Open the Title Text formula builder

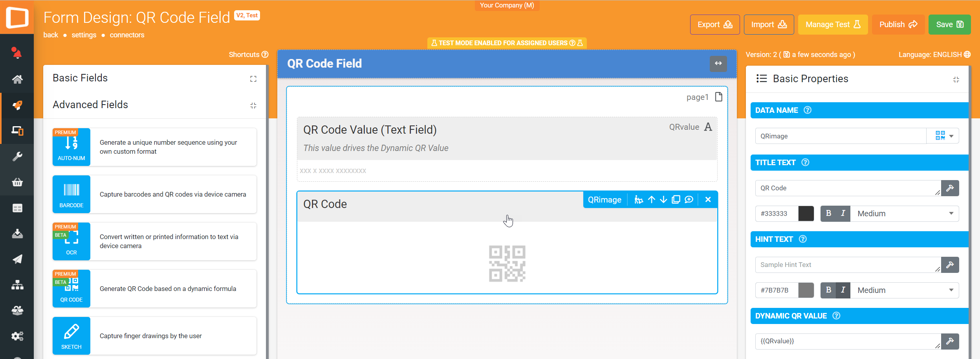click(x=950, y=188)
